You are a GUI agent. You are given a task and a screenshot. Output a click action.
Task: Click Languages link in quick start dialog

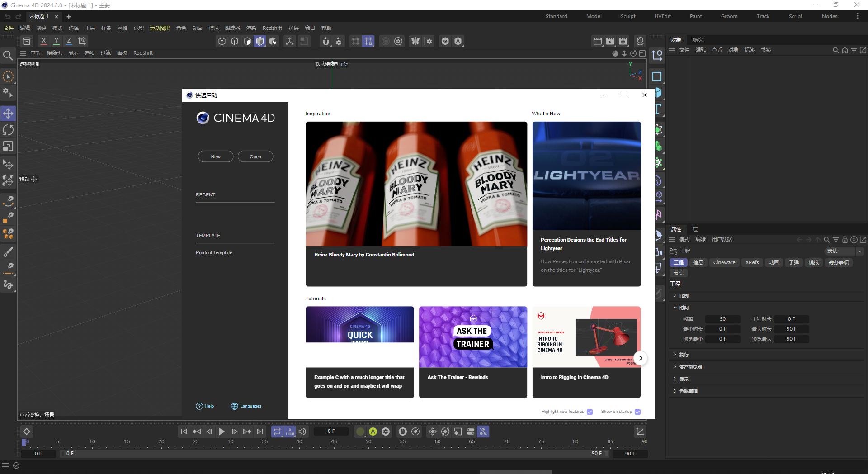click(x=246, y=406)
